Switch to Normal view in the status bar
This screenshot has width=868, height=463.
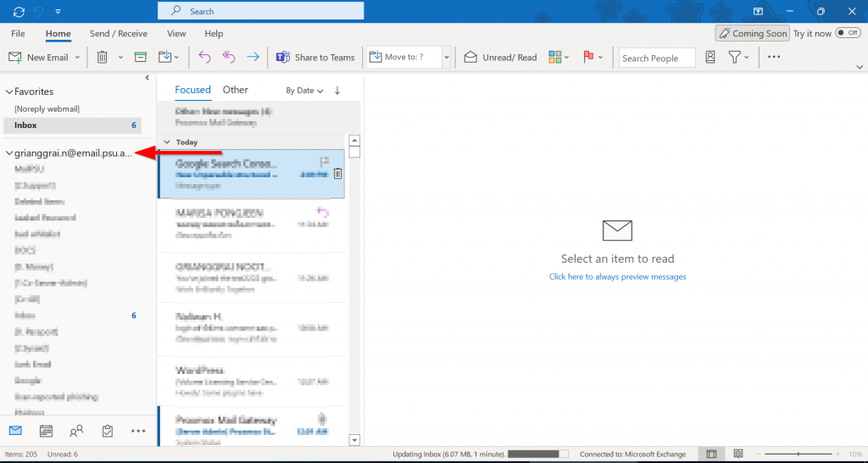[x=711, y=455]
